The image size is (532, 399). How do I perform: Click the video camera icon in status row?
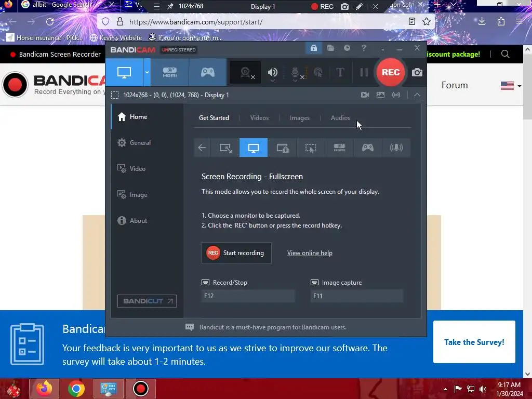point(365,95)
